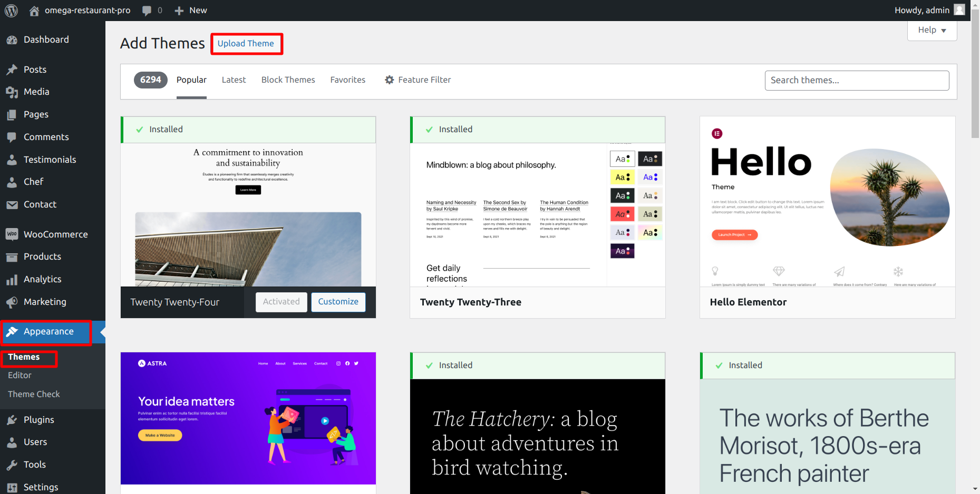Expand the Help dropdown
This screenshot has width=980, height=494.
[932, 30]
